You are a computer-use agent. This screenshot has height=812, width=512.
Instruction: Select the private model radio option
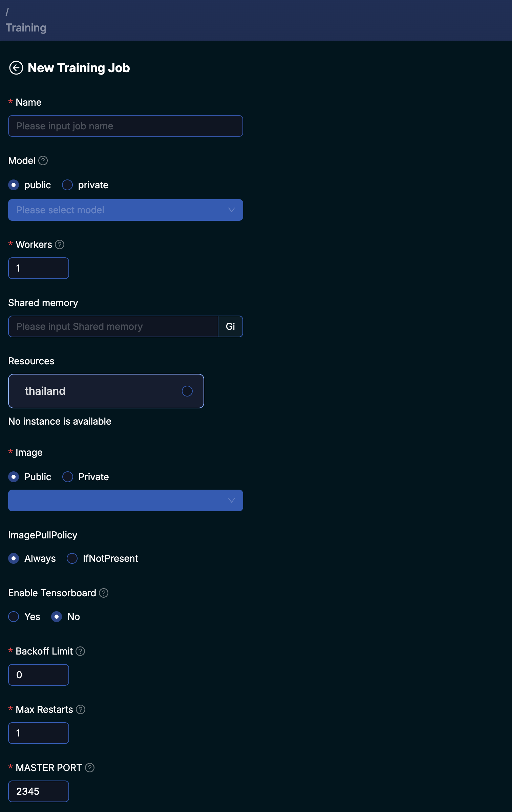click(x=67, y=185)
